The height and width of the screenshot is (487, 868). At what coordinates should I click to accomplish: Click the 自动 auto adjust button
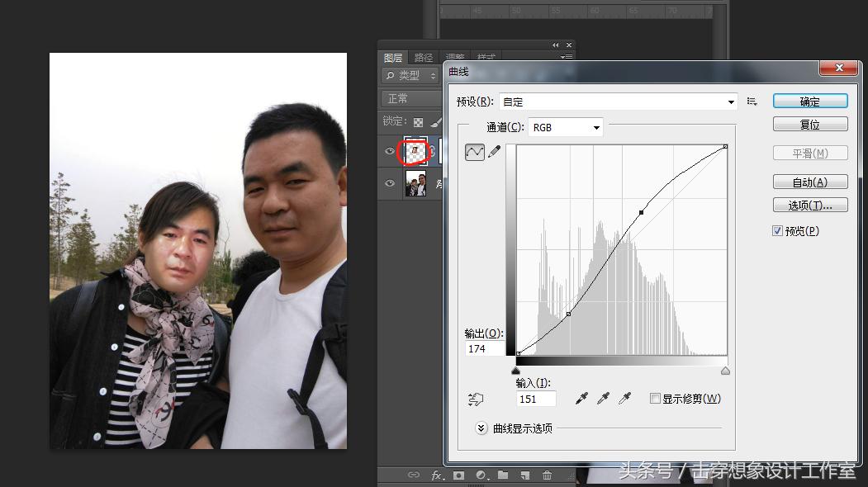tap(809, 181)
